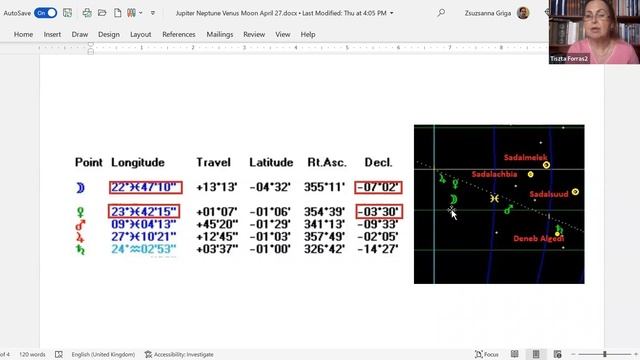The image size is (640, 360).
Task: Click Accessibility: Investigate in status bar
Action: click(x=179, y=354)
